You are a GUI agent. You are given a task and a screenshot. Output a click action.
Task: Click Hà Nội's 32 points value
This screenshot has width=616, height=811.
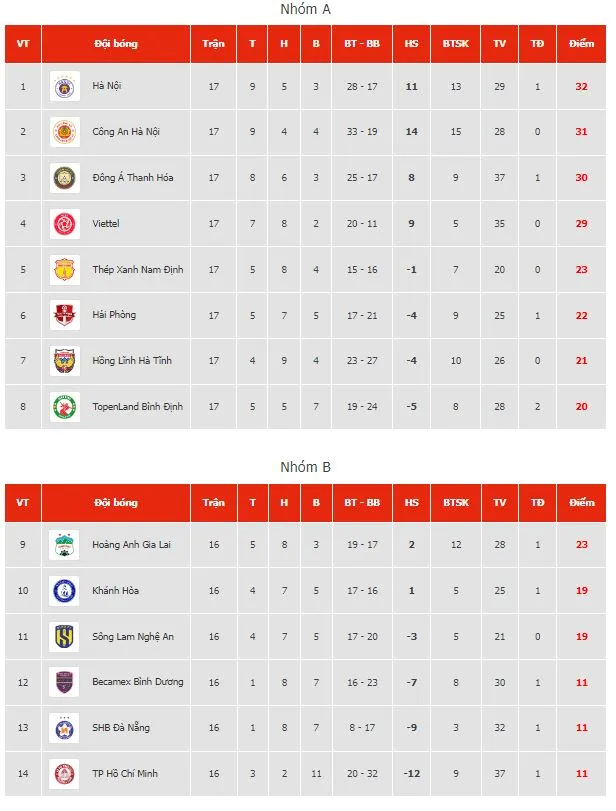coord(581,87)
